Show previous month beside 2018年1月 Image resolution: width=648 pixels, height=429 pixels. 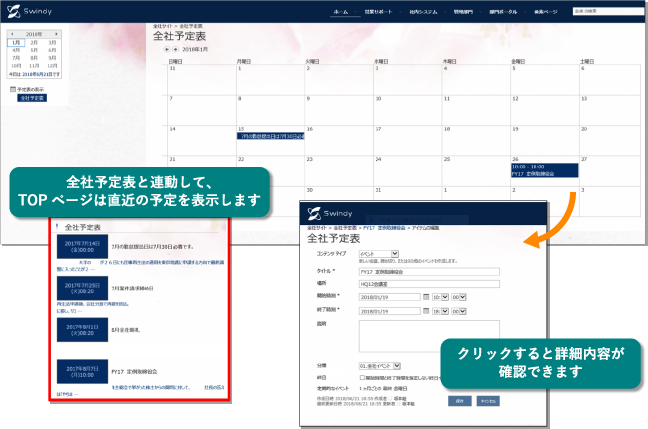tap(167, 49)
